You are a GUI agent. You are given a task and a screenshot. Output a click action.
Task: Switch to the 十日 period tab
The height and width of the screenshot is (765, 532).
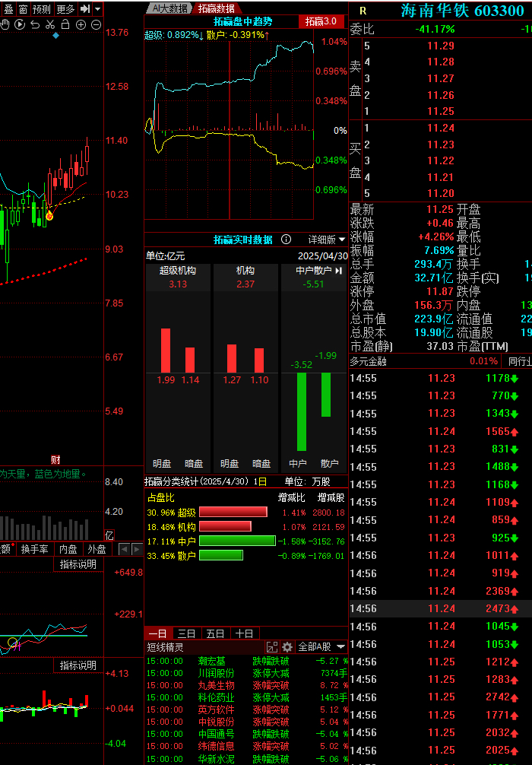pyautogui.click(x=244, y=633)
